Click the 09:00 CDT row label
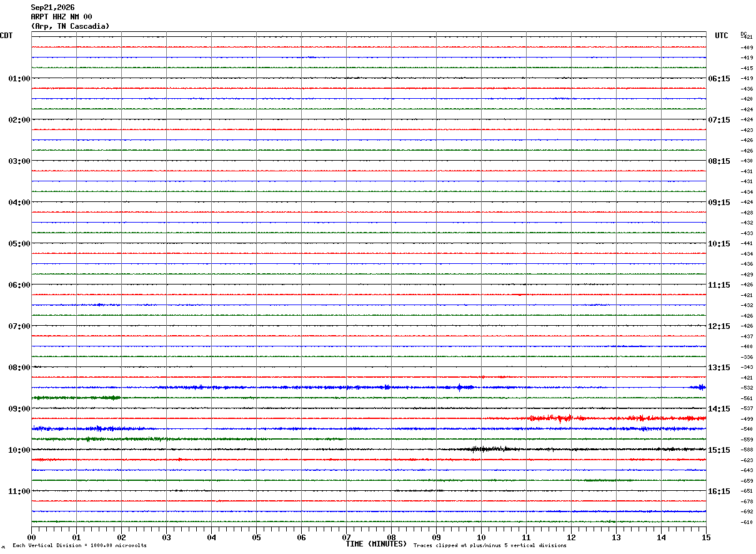The image size is (756, 554). 19,409
